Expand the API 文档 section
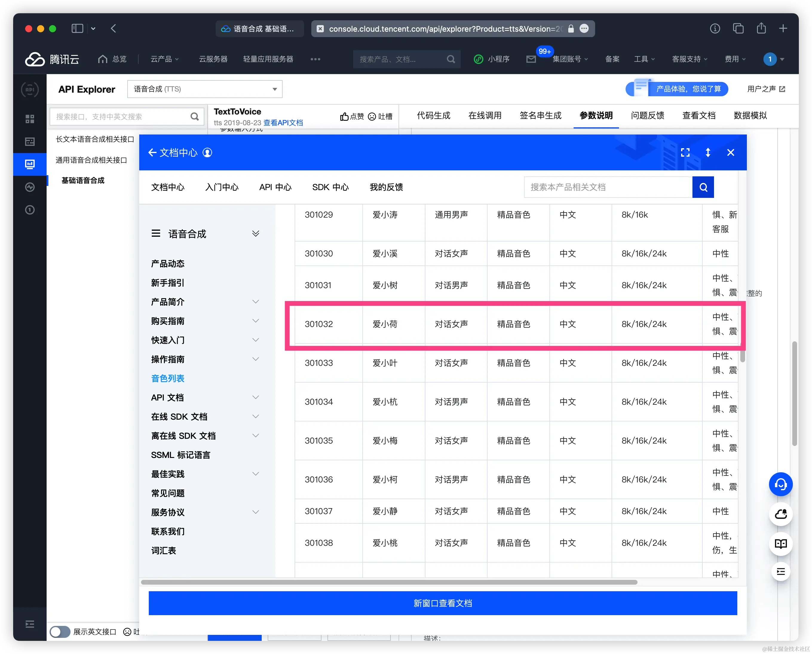 click(x=255, y=398)
